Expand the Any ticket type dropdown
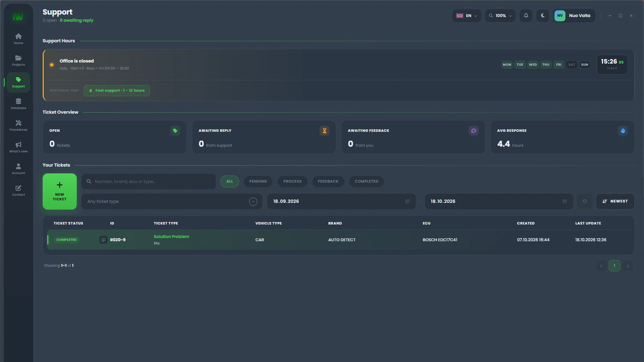 [172, 202]
